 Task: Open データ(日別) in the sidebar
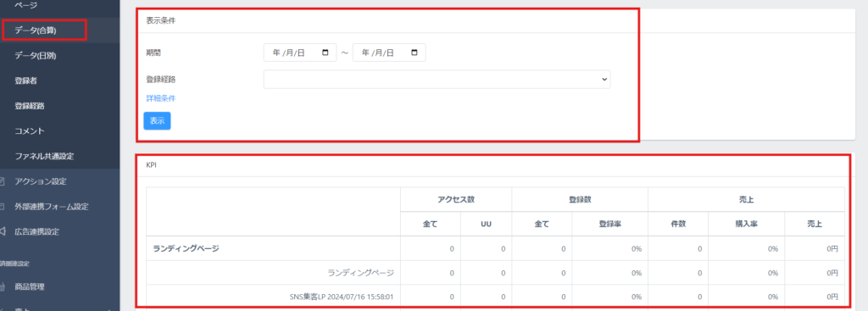point(36,55)
